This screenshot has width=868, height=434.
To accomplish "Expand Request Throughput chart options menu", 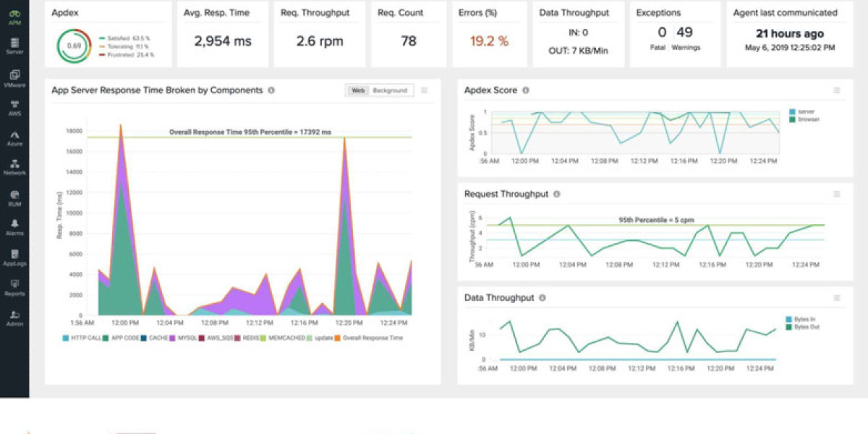I will [x=837, y=194].
